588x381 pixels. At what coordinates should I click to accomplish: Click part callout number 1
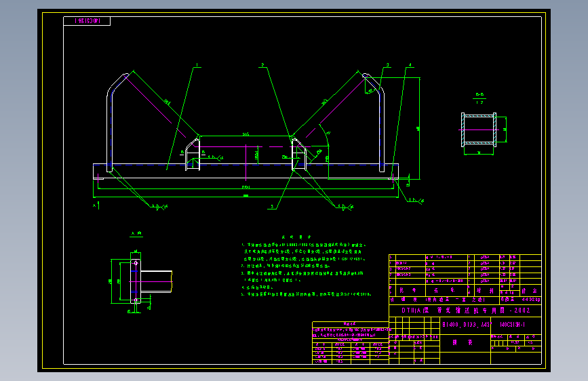coord(197,65)
